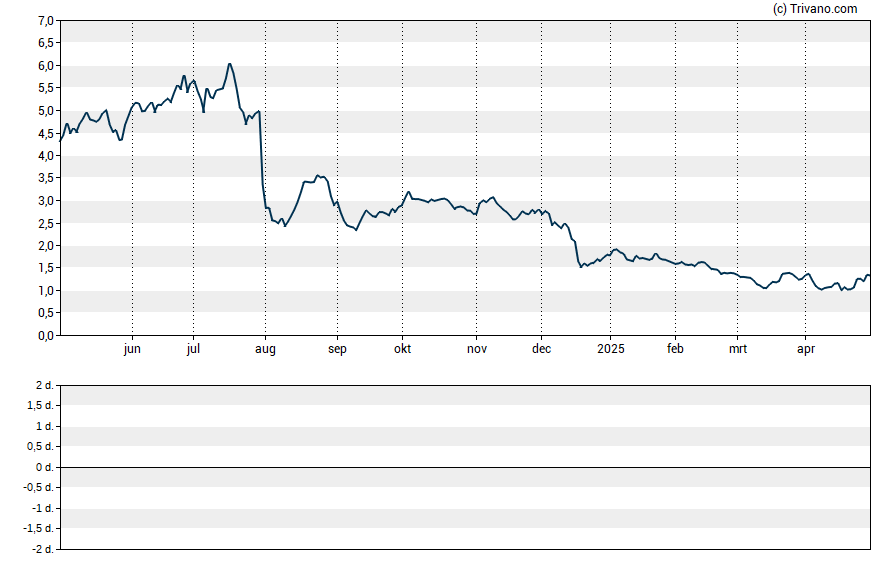The width and height of the screenshot is (888, 565).
Task: Click the '-0,5 d.' lower axis label
Action: pyautogui.click(x=39, y=487)
